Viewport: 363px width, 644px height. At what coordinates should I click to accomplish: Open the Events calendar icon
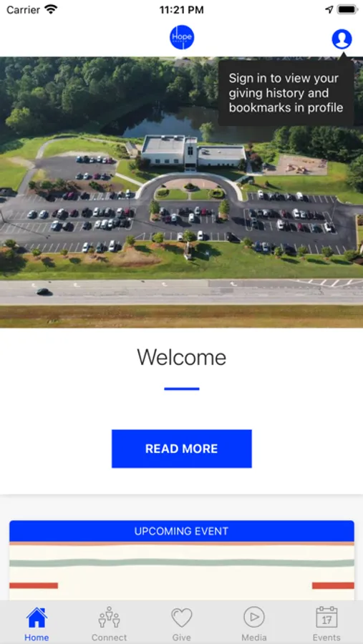(326, 618)
